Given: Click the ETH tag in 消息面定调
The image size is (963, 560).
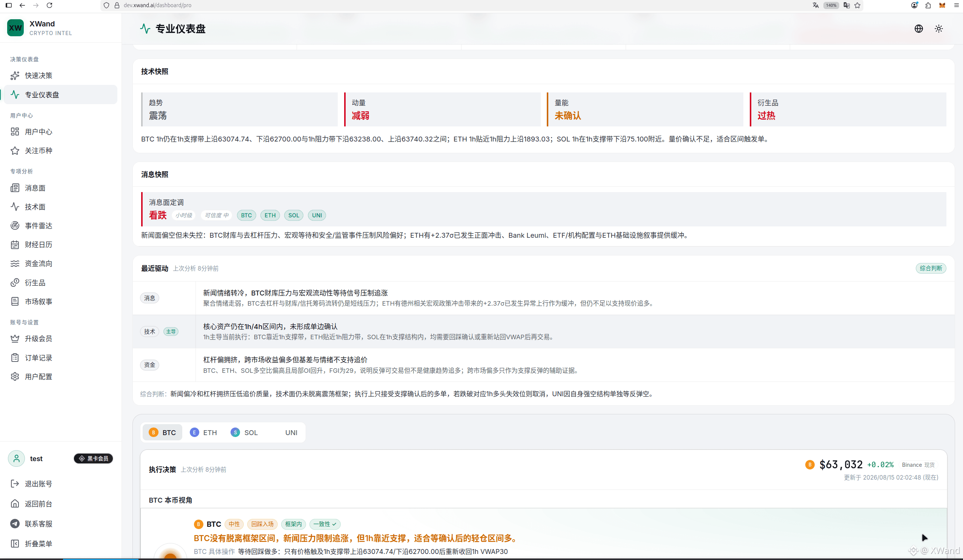Looking at the screenshot, I should [x=270, y=215].
